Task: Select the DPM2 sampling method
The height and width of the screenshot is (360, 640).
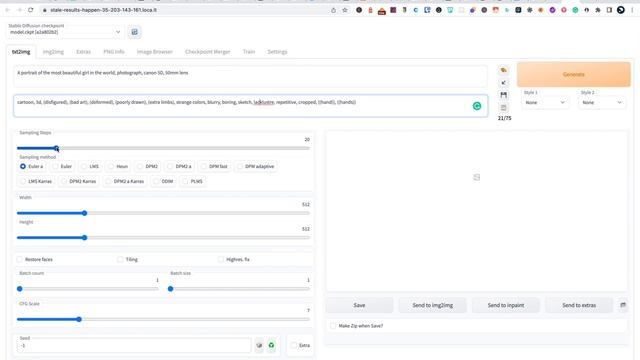Action: [148, 167]
